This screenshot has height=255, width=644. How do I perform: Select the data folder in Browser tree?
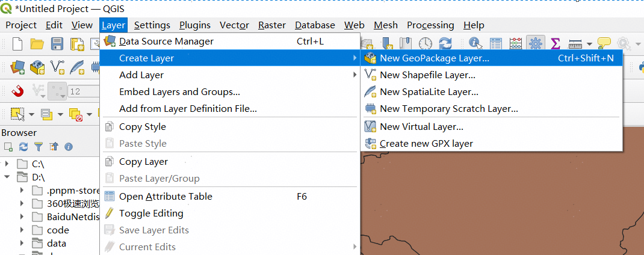pos(56,244)
